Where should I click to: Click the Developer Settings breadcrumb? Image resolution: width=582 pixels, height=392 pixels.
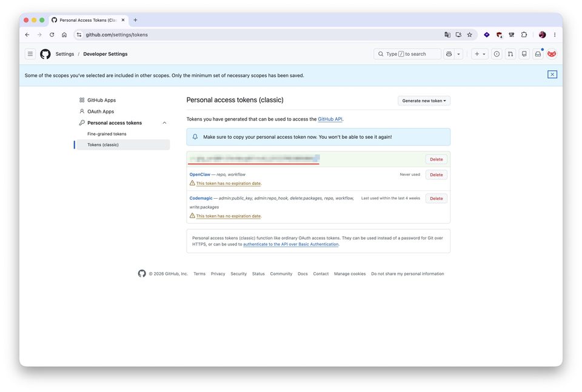(105, 54)
